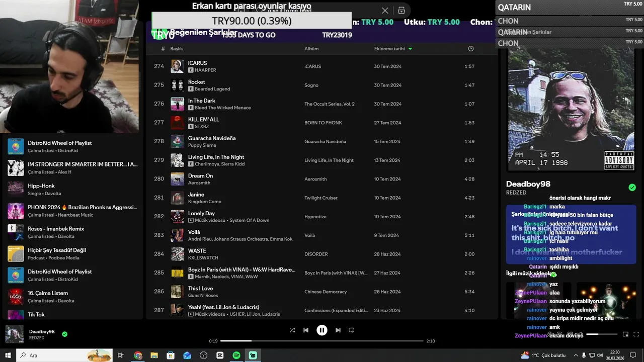Open album link BORN TO PHONK
The height and width of the screenshot is (362, 644).
pyautogui.click(x=323, y=123)
